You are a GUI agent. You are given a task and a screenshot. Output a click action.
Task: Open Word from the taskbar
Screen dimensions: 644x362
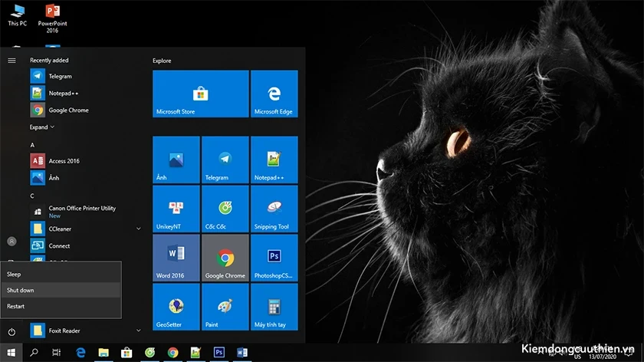point(242,353)
